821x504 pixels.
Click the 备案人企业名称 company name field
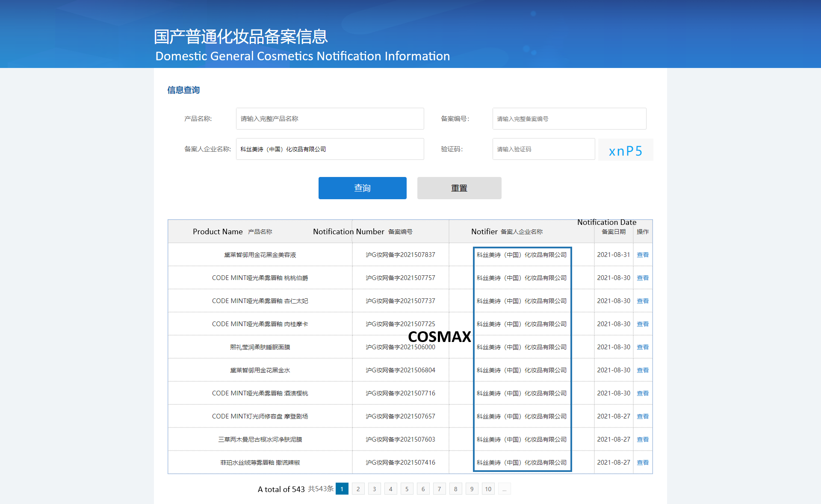pos(330,149)
